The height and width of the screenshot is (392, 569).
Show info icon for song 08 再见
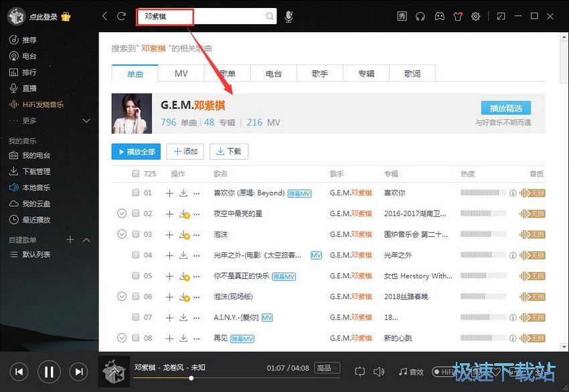tap(513, 338)
